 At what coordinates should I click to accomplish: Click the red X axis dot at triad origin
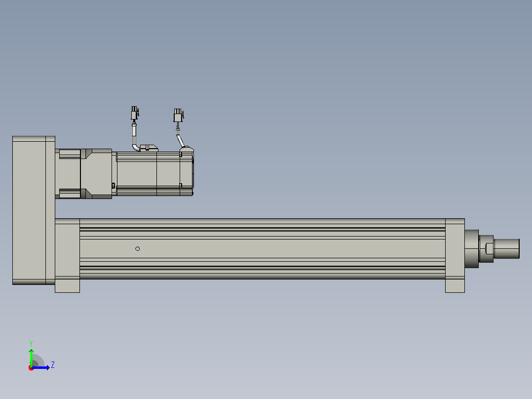point(31,368)
